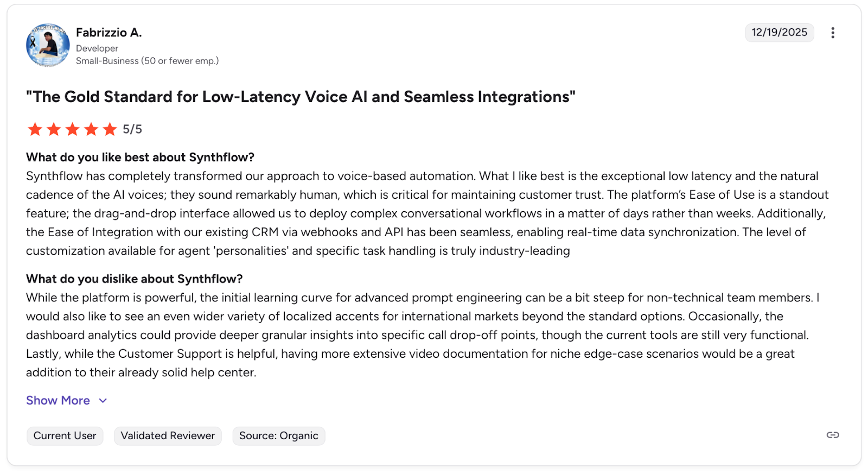
Task: Expand the review with Show More
Action: (x=58, y=400)
